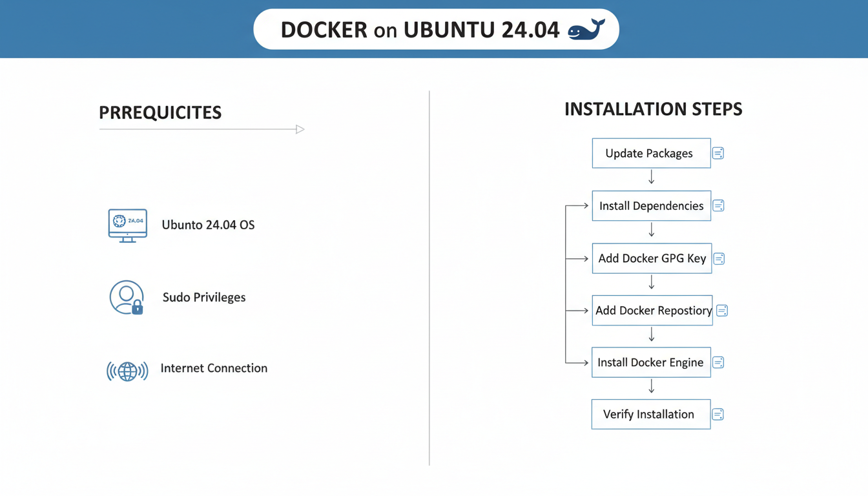Click the Internet Connection globe icon
The width and height of the screenshot is (868, 496).
pyautogui.click(x=127, y=371)
